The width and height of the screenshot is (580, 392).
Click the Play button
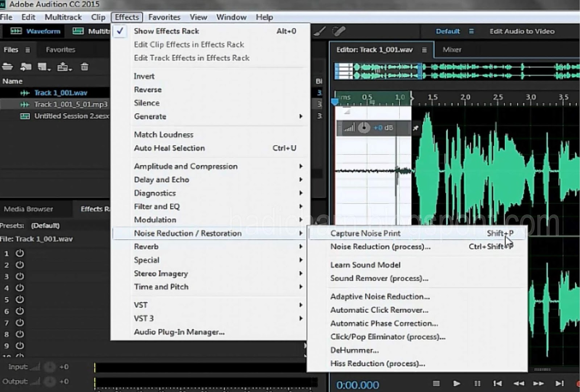pos(456,383)
